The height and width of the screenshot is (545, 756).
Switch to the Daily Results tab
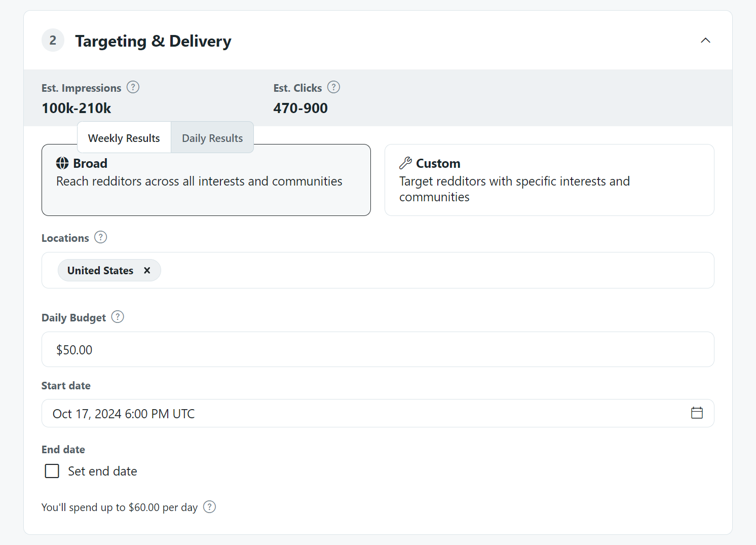(212, 138)
